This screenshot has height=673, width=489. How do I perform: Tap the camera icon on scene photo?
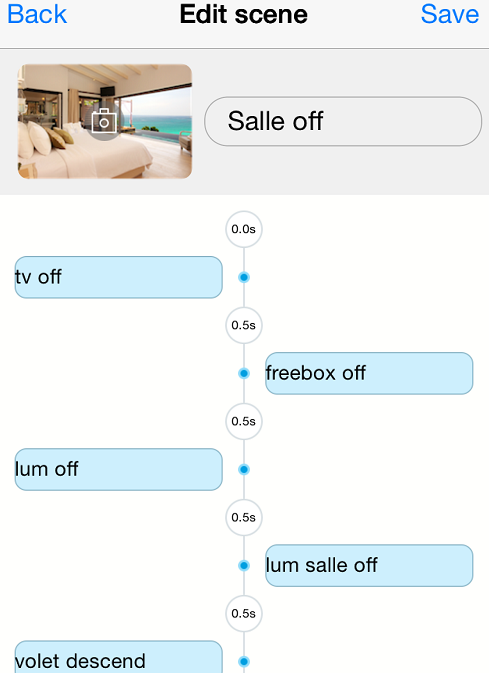click(104, 121)
